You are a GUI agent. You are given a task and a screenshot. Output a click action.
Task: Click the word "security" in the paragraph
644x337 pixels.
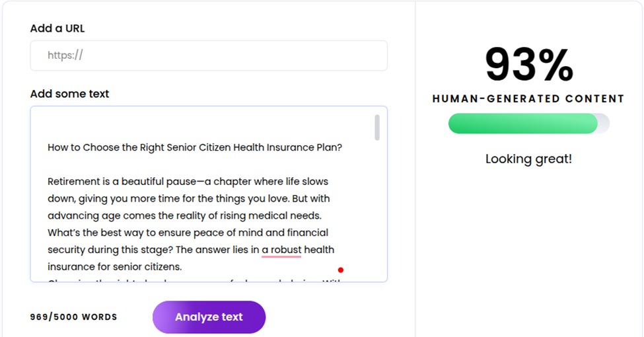tap(67, 250)
